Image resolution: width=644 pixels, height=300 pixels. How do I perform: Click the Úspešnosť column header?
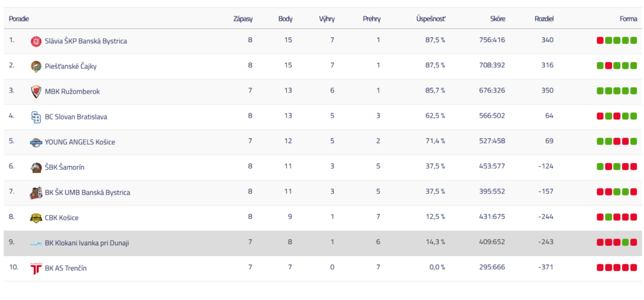tap(431, 19)
